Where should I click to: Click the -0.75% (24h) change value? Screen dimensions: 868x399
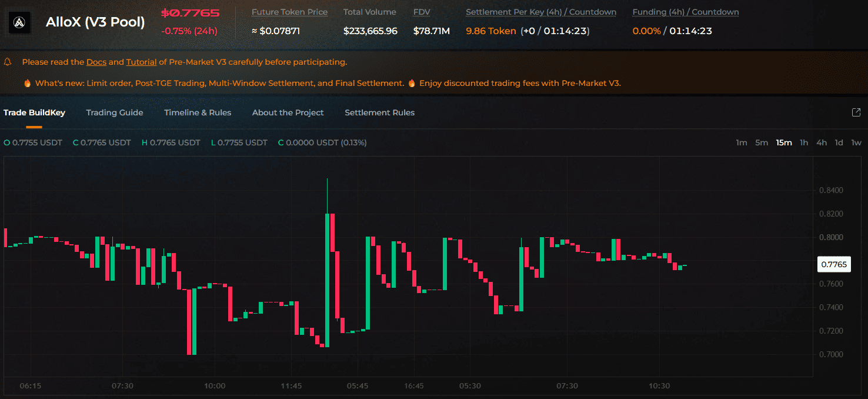189,31
